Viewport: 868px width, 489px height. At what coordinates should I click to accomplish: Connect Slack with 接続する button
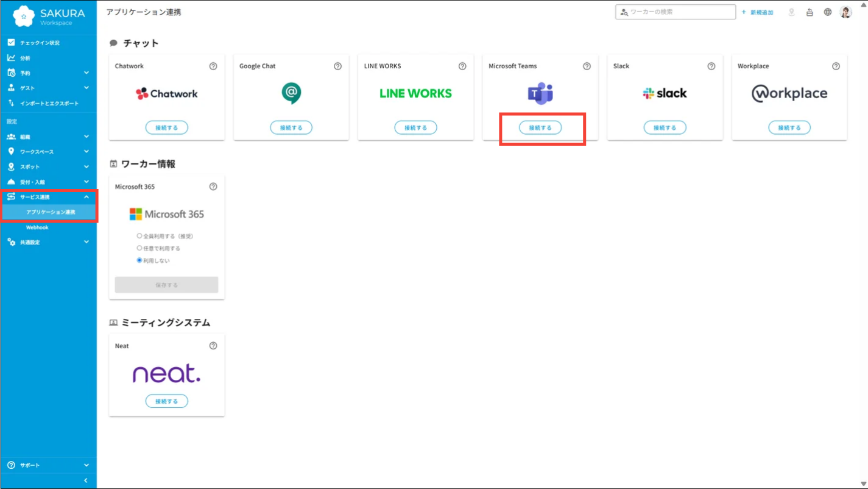(665, 127)
